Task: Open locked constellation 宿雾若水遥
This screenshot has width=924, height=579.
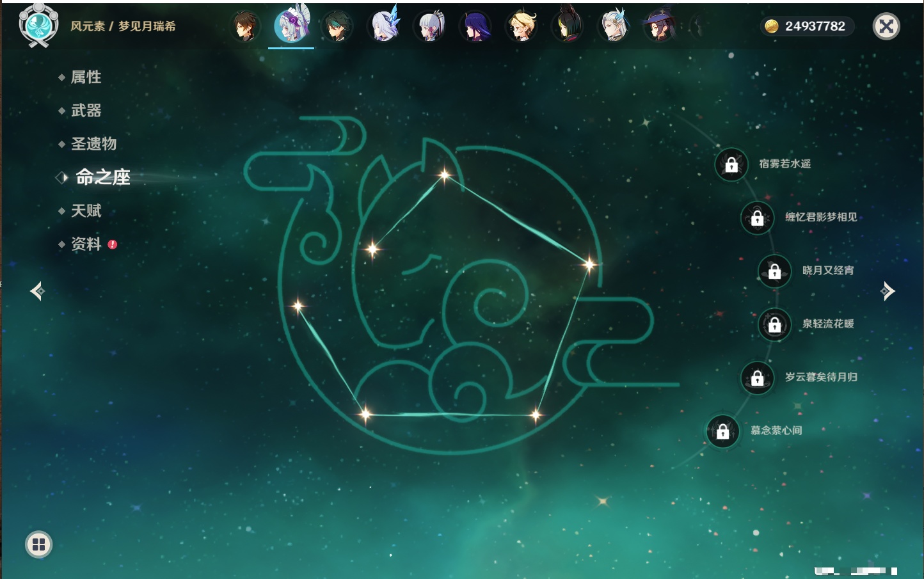Action: pyautogui.click(x=731, y=164)
